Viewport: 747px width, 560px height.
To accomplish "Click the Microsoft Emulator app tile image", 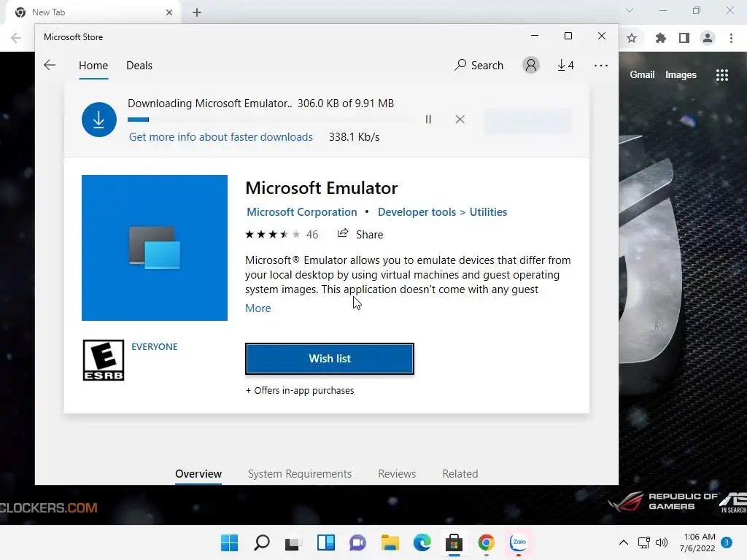I will pyautogui.click(x=155, y=248).
